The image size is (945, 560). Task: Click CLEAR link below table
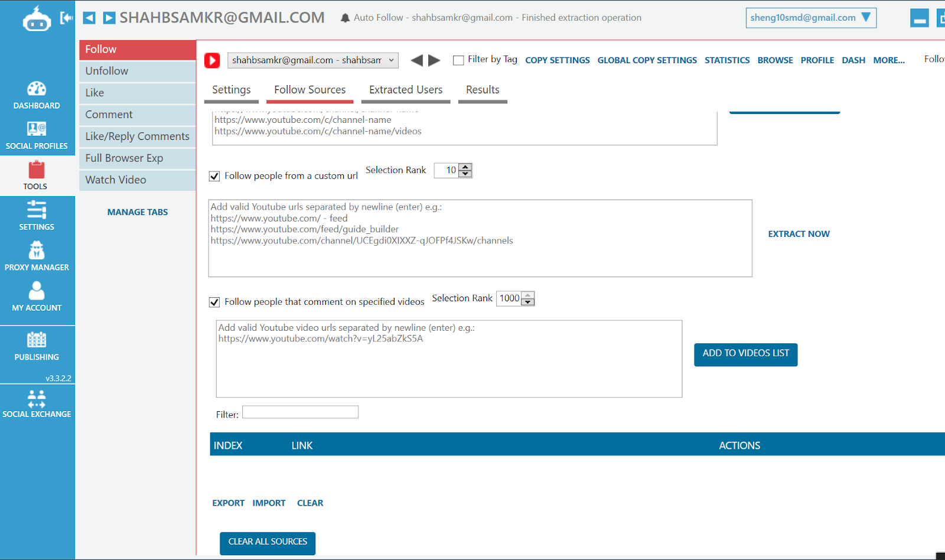310,503
